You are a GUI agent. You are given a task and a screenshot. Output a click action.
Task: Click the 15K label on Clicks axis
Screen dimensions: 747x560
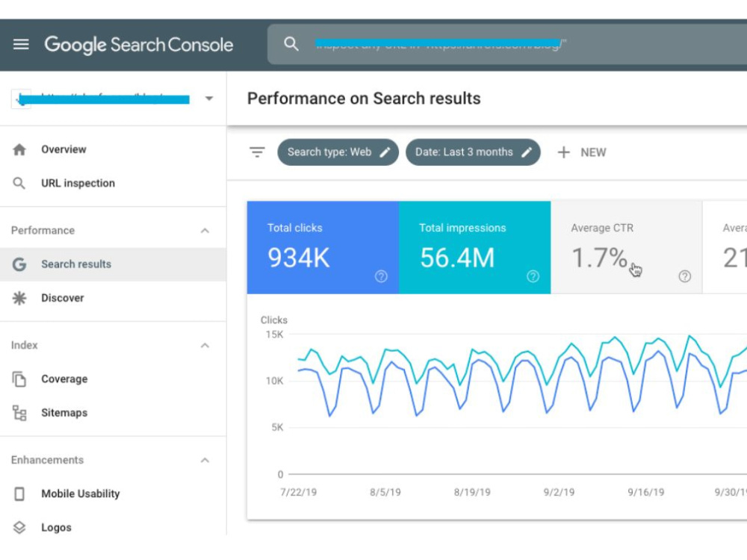[274, 335]
